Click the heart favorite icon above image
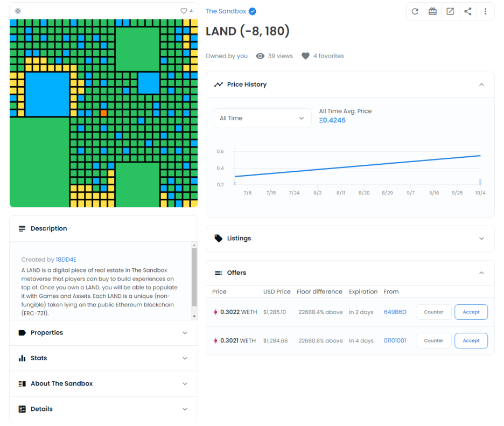Viewport: 504px width, 426px height. [x=184, y=11]
